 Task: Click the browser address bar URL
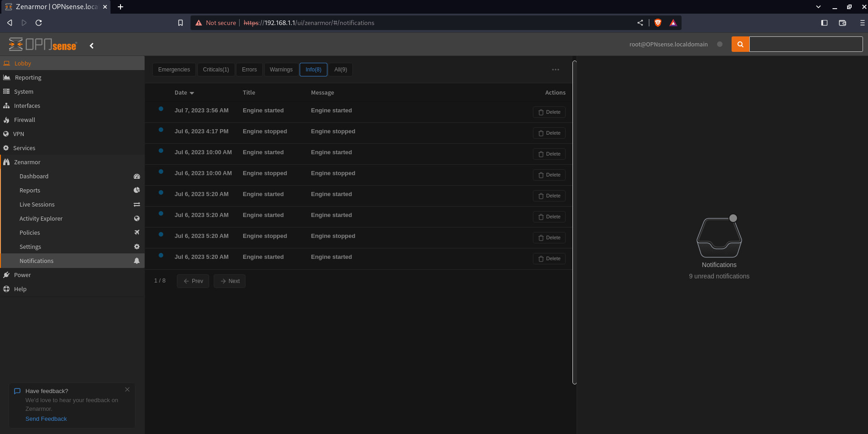tap(309, 23)
